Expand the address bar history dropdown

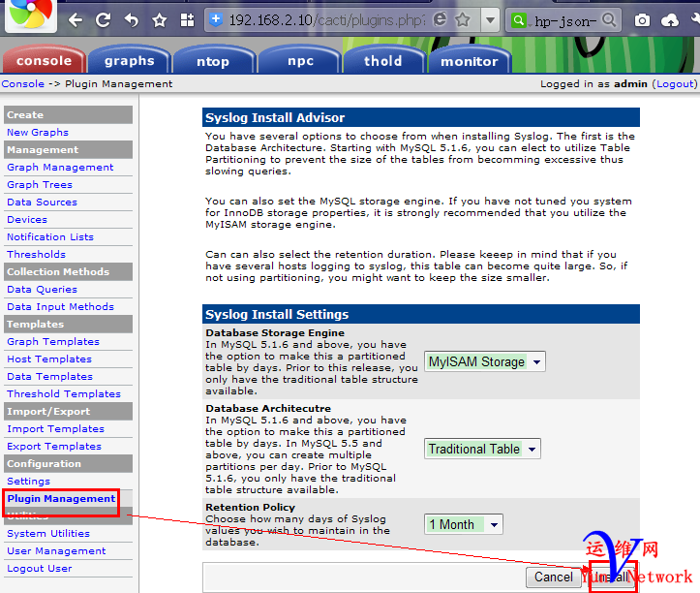[490, 20]
